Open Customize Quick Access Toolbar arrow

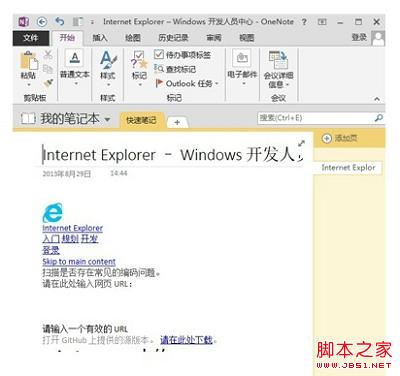click(92, 22)
